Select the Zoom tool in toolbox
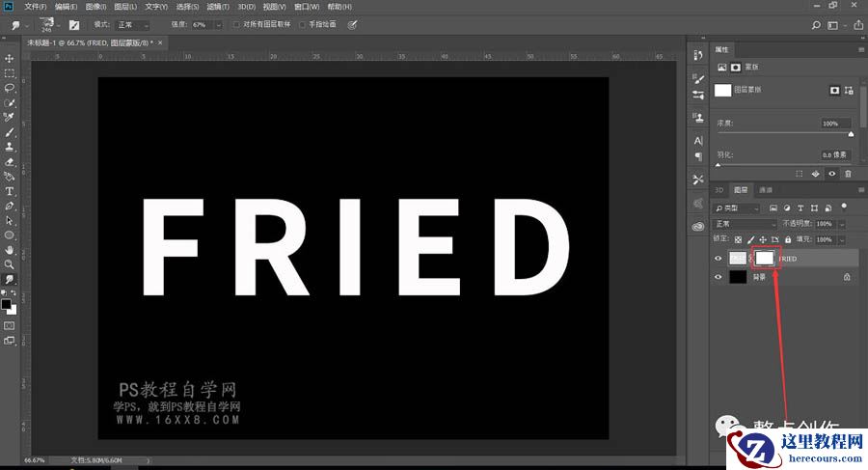Image resolution: width=868 pixels, height=470 pixels. pyautogui.click(x=10, y=264)
